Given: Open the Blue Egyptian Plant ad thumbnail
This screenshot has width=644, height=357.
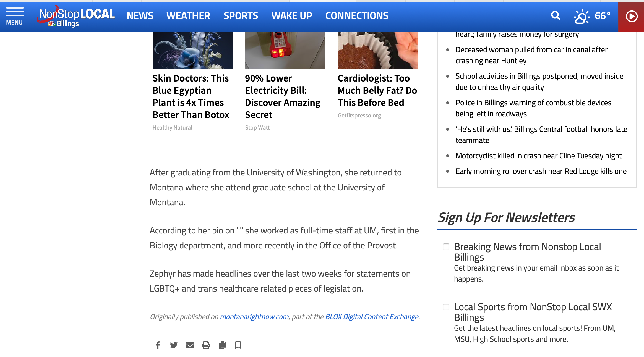Looking at the screenshot, I should [192, 51].
